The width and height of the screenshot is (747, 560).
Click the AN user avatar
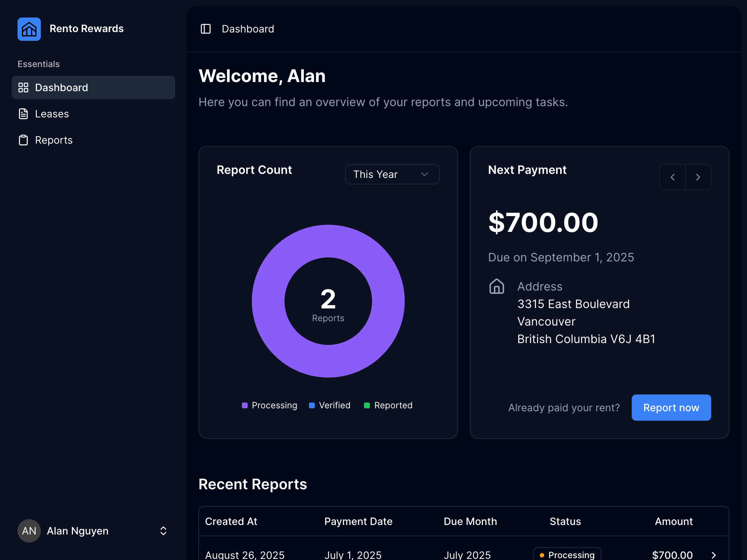[x=29, y=531]
